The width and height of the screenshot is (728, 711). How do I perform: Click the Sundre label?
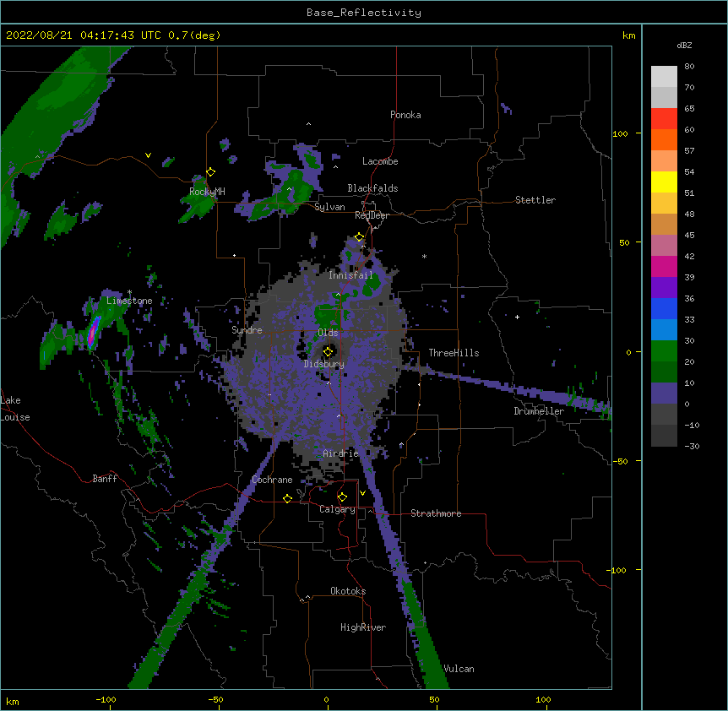click(247, 330)
